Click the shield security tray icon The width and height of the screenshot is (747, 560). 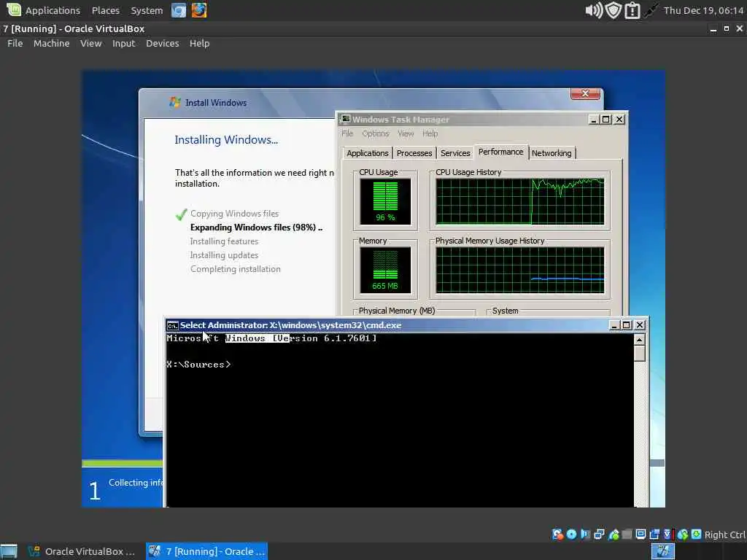614,10
